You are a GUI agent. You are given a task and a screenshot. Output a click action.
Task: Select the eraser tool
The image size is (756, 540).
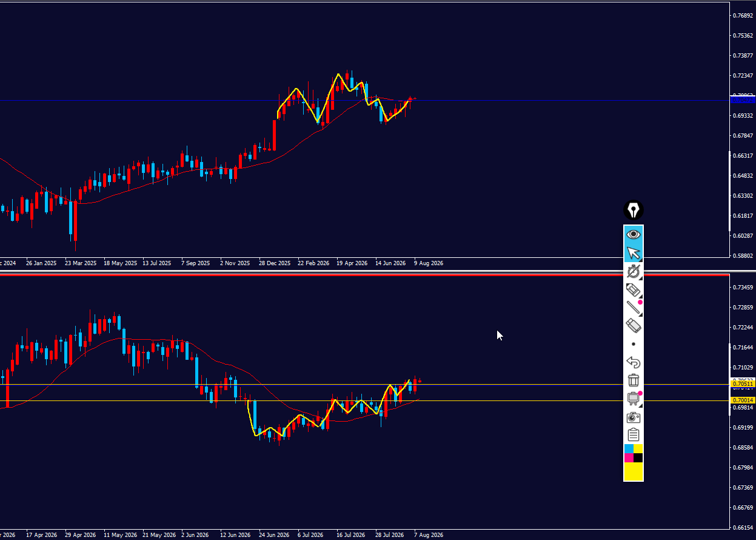[x=634, y=326]
